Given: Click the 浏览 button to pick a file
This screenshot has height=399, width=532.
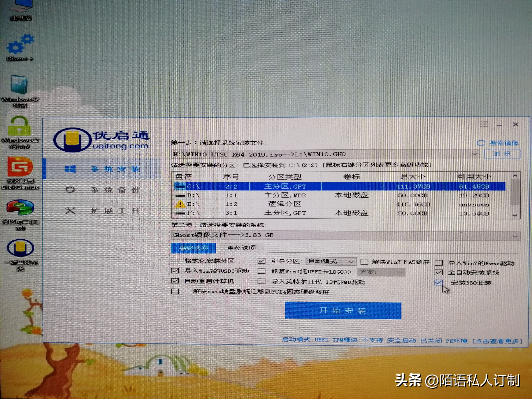Looking at the screenshot, I should [x=502, y=154].
